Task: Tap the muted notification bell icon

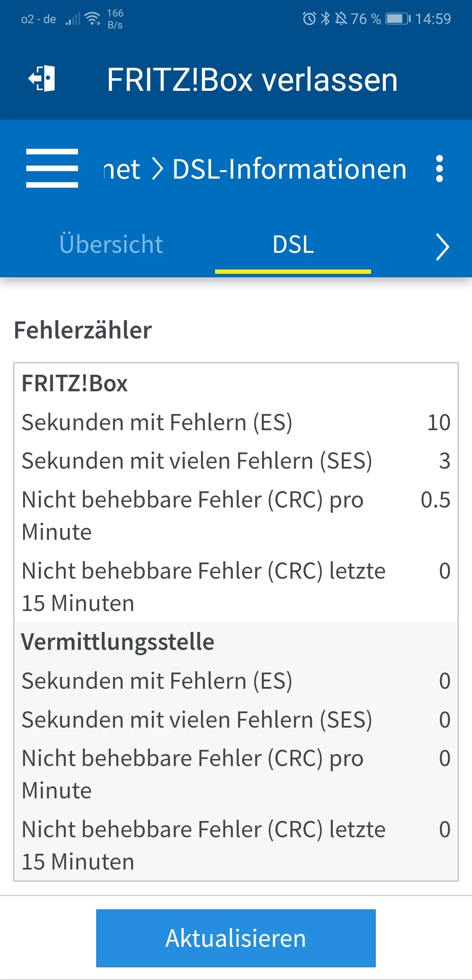Action: pyautogui.click(x=341, y=19)
